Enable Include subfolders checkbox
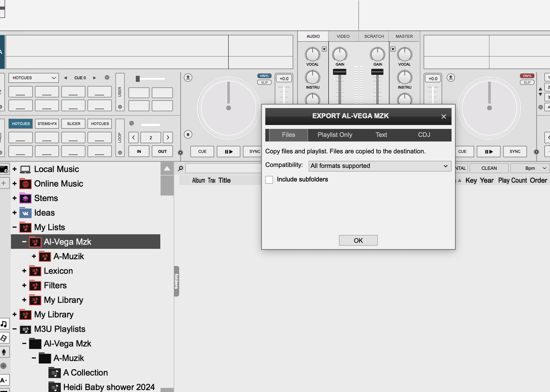This screenshot has width=550, height=392. pos(269,180)
